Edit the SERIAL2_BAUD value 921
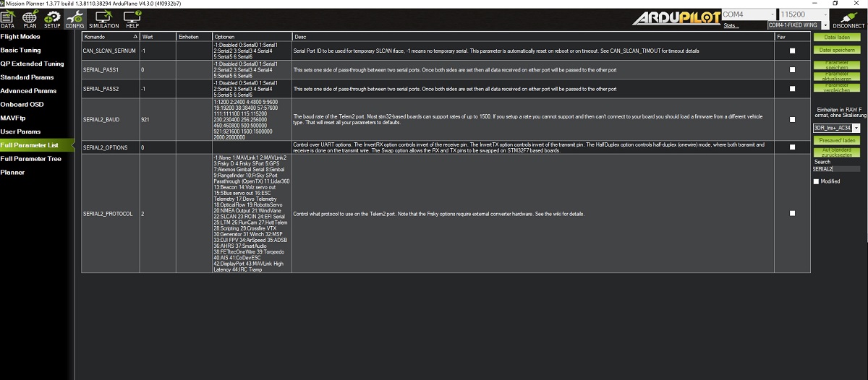868x380 pixels. click(157, 119)
